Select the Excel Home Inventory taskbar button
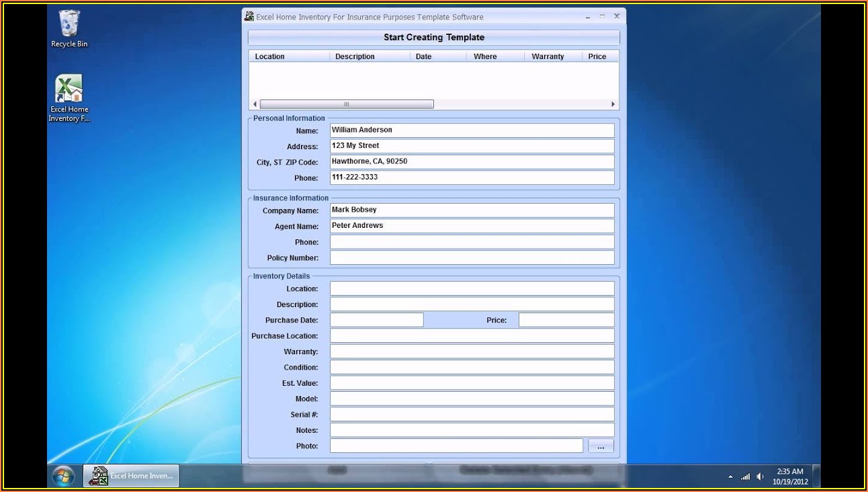The image size is (868, 492). click(132, 476)
